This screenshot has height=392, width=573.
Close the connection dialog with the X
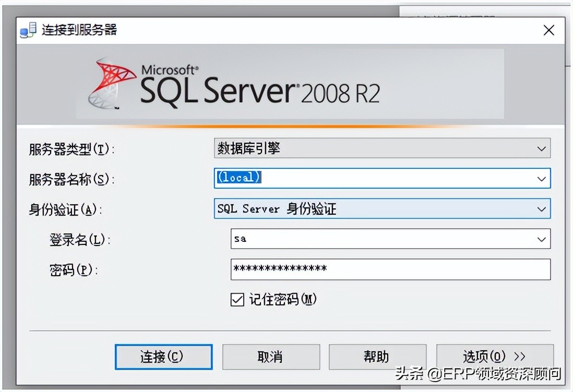[x=548, y=30]
